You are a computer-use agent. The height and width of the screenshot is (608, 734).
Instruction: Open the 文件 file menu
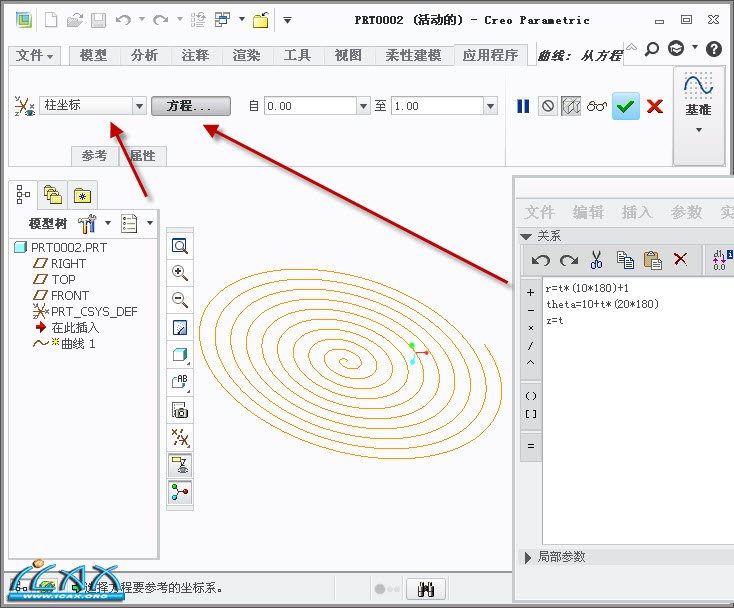tap(34, 56)
